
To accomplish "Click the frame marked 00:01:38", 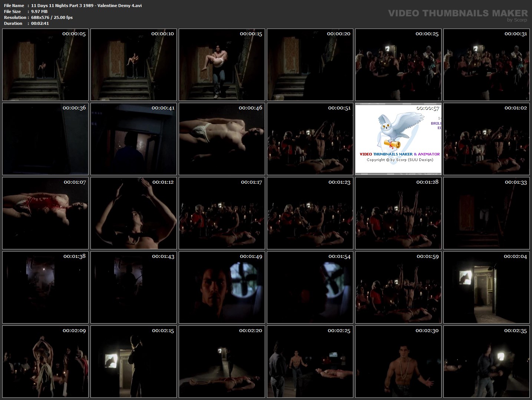I will click(x=45, y=287).
